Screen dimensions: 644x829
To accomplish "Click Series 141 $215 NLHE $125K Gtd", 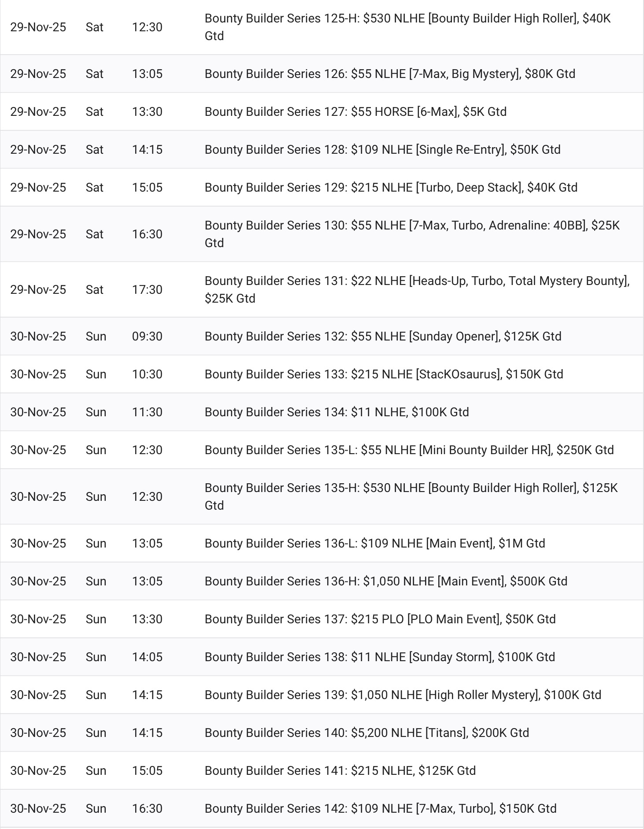I will [340, 770].
